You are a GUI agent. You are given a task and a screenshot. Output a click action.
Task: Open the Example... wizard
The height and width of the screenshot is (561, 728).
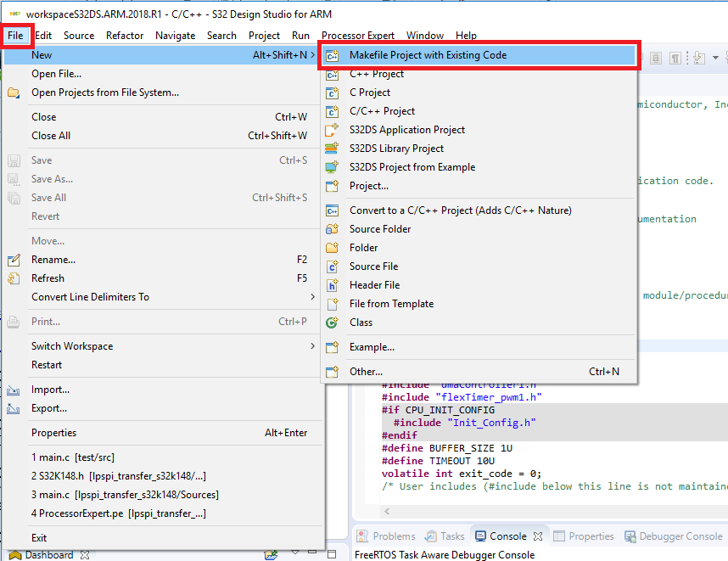479,347
